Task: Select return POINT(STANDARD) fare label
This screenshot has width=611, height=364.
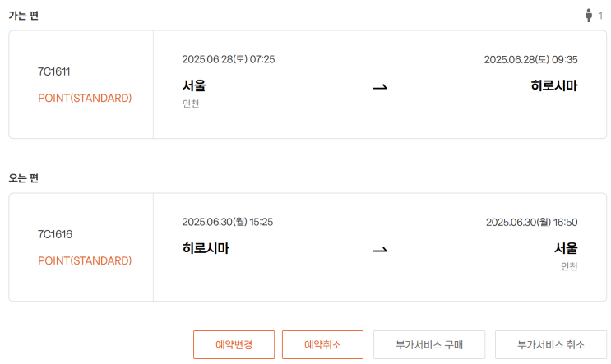Action: point(85,260)
